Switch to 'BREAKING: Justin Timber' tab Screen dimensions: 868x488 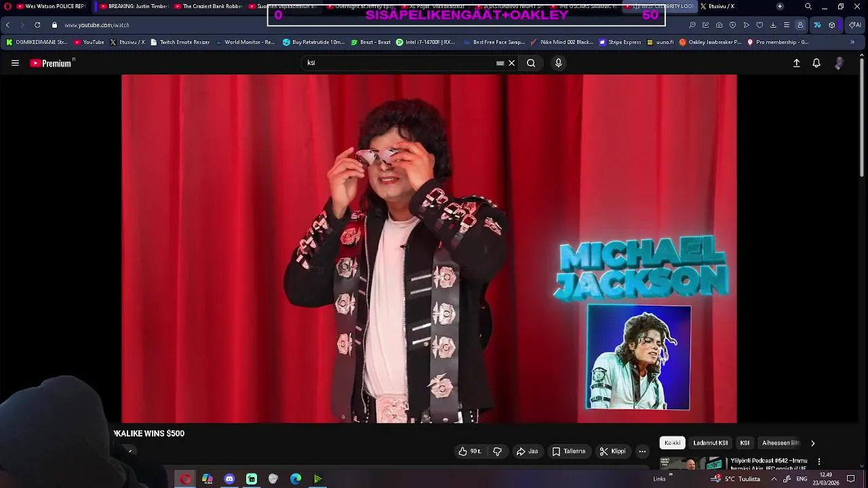click(133, 6)
